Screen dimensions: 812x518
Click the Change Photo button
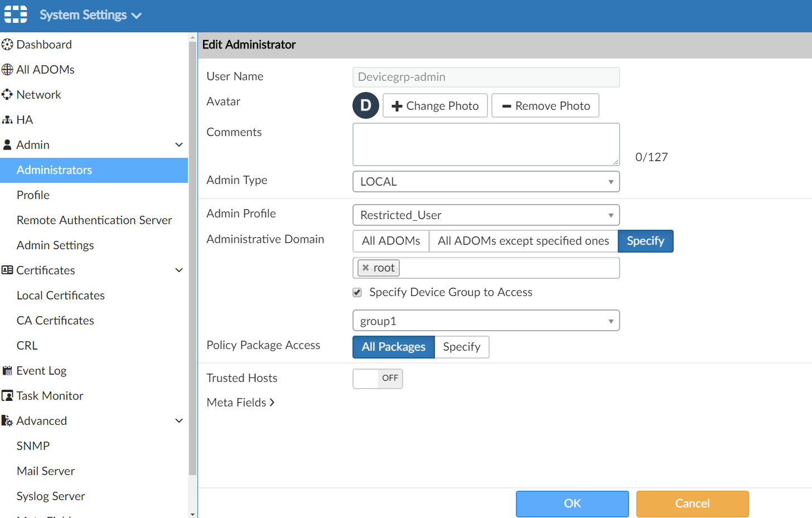coord(435,106)
